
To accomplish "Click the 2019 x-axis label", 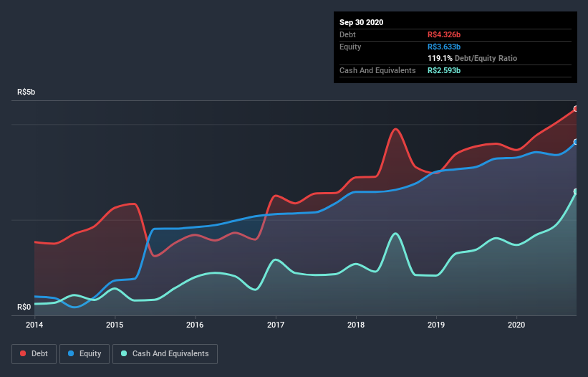I will (x=436, y=325).
